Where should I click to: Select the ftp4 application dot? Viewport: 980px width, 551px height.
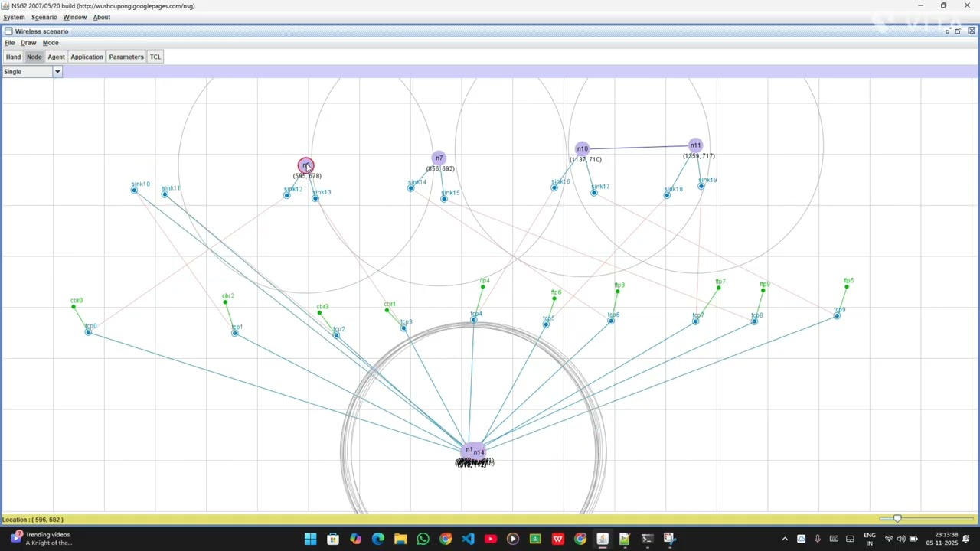tap(482, 287)
